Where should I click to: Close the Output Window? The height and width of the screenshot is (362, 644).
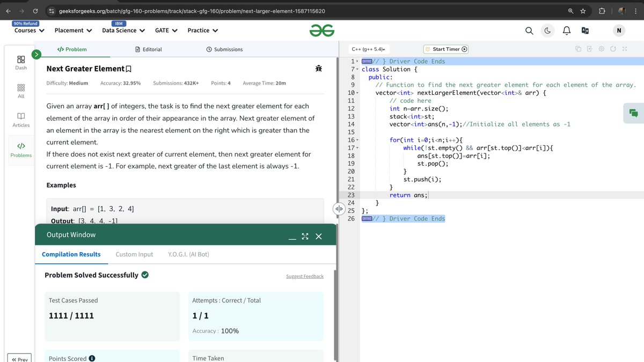coord(319,237)
